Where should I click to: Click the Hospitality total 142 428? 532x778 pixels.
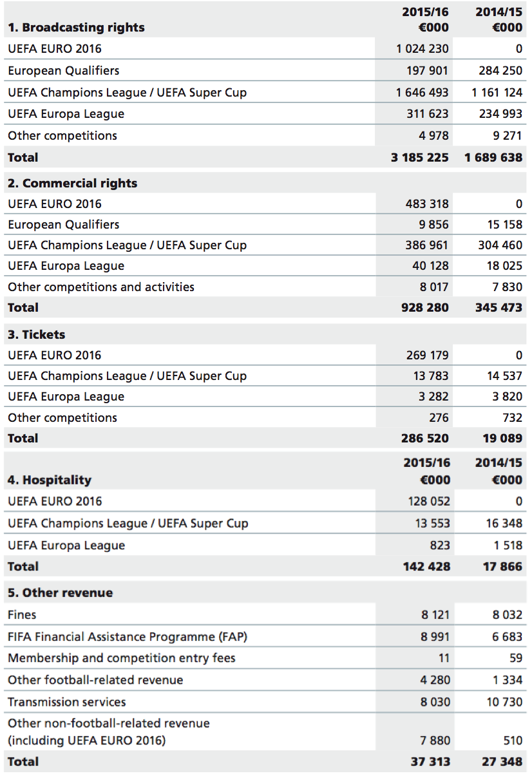[426, 566]
